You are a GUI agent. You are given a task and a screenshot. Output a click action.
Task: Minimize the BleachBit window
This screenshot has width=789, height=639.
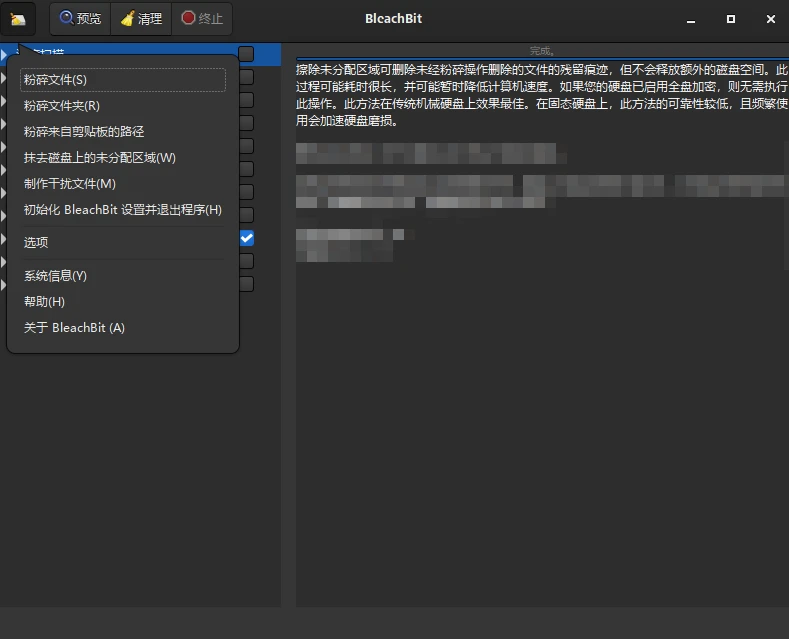691,20
